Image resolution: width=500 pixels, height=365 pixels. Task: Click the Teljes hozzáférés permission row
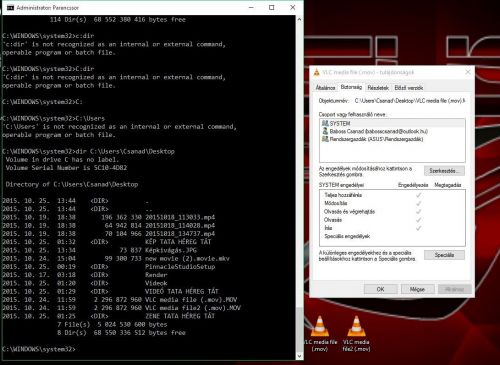point(392,195)
